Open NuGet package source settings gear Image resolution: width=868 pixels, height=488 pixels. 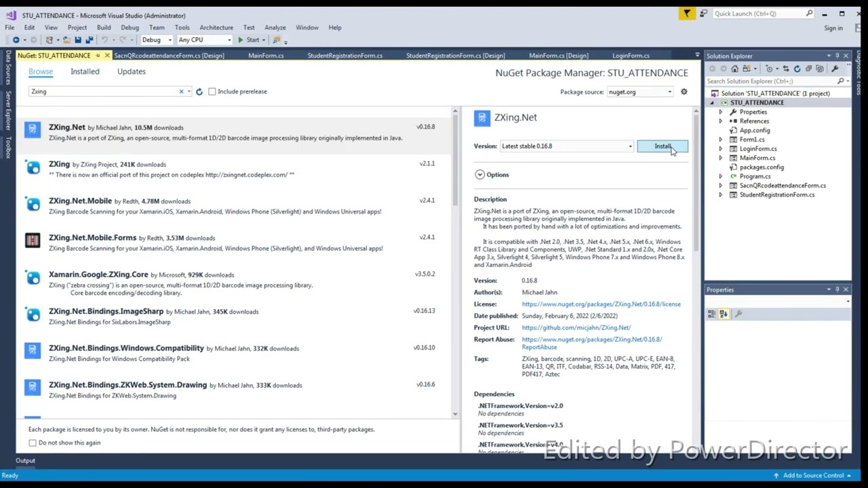(684, 91)
